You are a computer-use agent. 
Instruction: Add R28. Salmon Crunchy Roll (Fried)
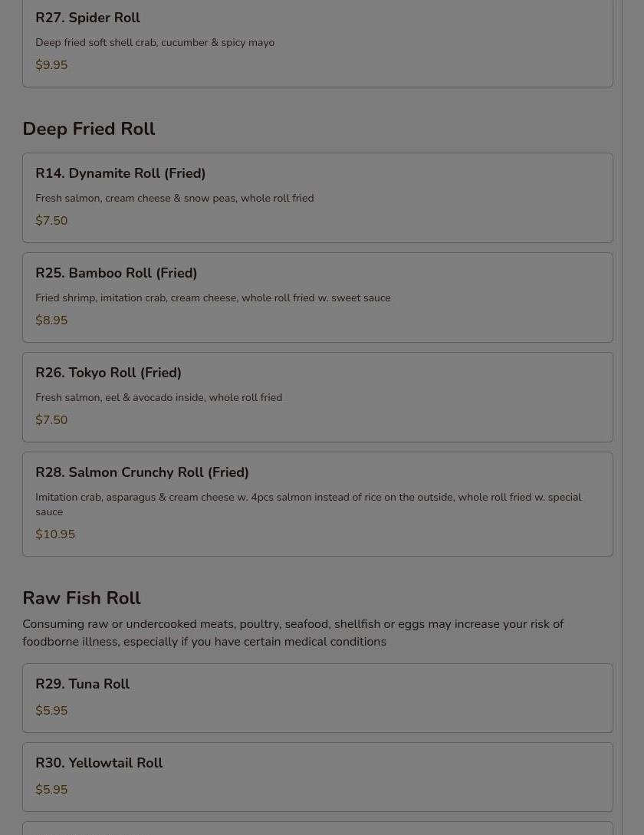pyautogui.click(x=317, y=505)
